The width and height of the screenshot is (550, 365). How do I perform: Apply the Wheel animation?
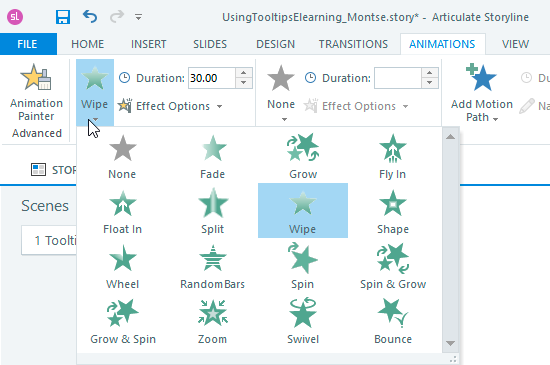[122, 266]
